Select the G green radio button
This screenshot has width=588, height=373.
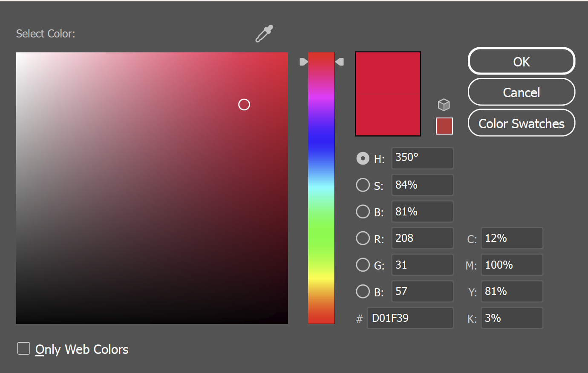tap(363, 265)
